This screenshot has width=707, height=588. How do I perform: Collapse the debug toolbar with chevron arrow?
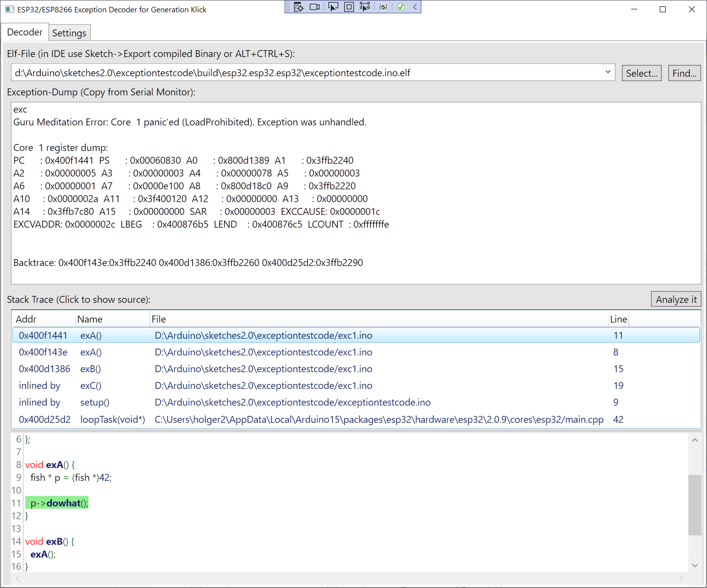(x=415, y=7)
